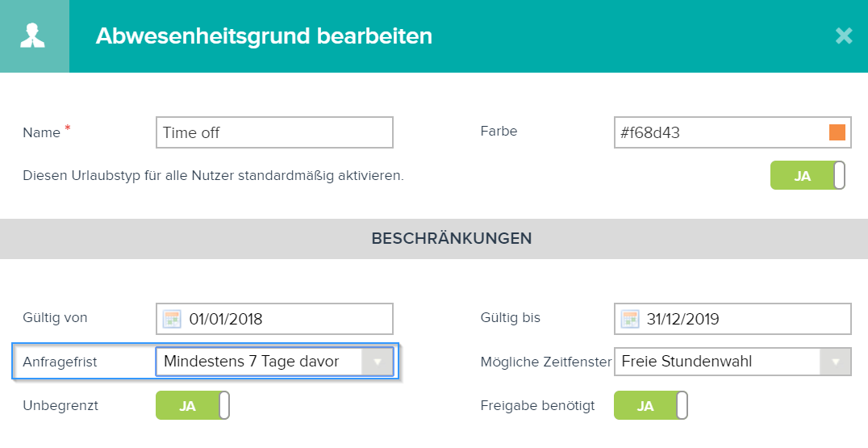The image size is (868, 448).
Task: Toggle the Unbegrenzt switch
Action: (x=193, y=405)
